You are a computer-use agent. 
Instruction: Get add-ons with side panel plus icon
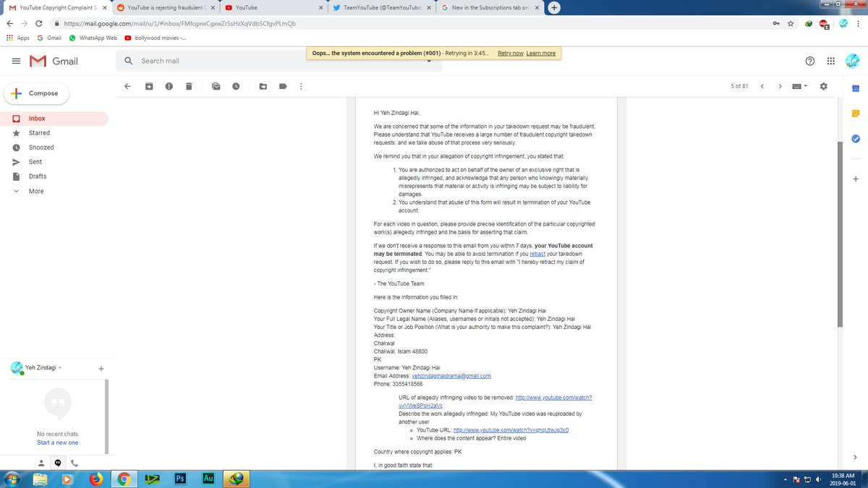[855, 179]
